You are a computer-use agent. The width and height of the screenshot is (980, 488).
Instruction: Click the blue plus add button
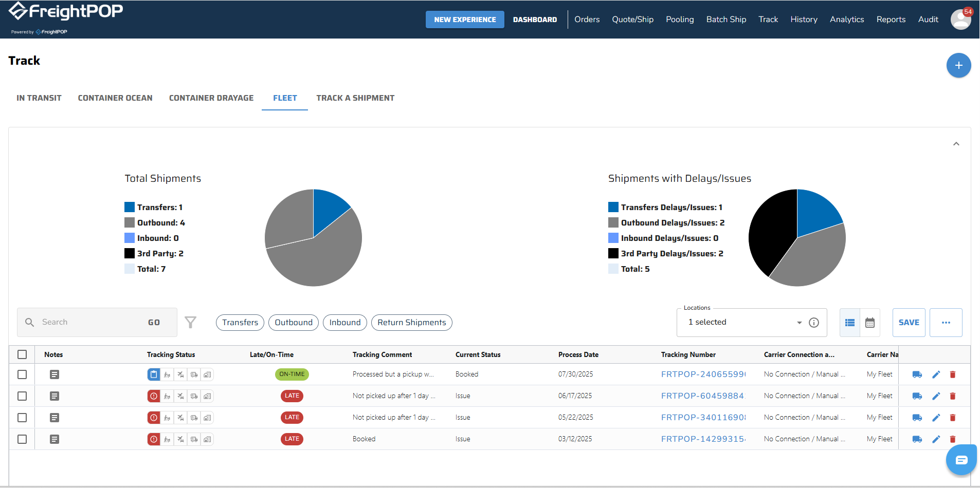click(958, 65)
